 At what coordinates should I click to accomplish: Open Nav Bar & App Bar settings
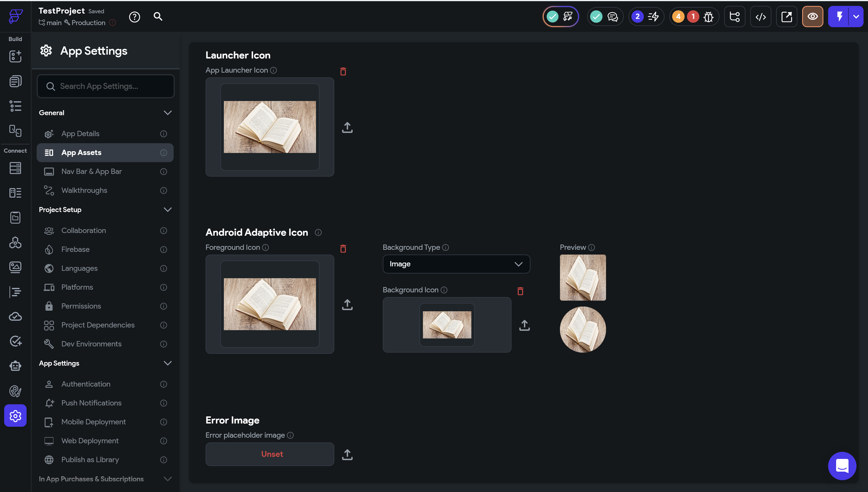point(92,171)
